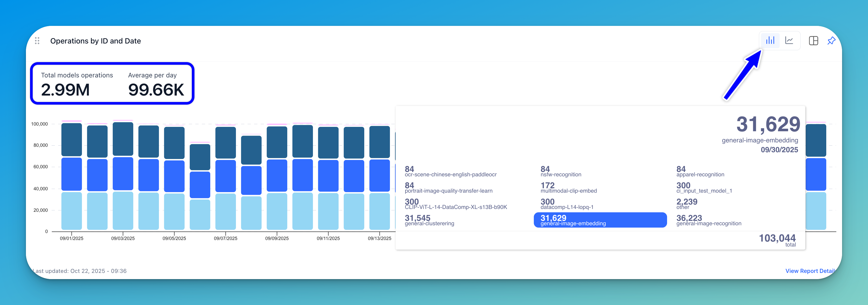Click the Average per day value
This screenshot has height=305, width=868.
click(x=156, y=90)
